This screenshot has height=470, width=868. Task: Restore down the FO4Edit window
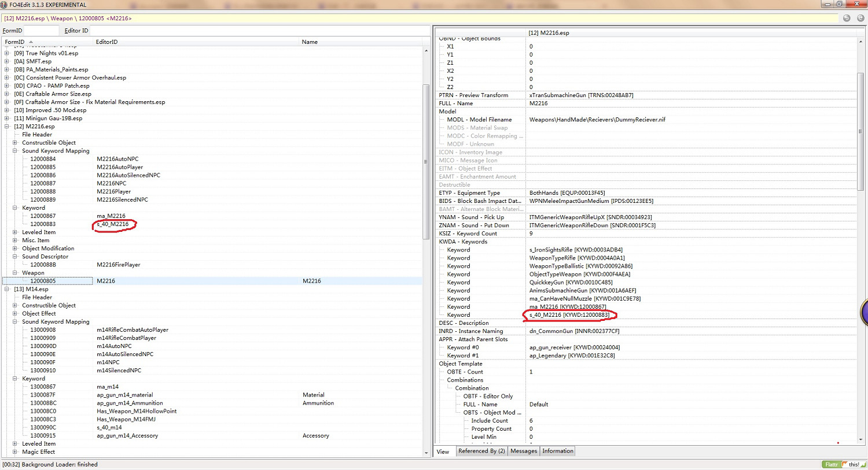click(x=839, y=4)
